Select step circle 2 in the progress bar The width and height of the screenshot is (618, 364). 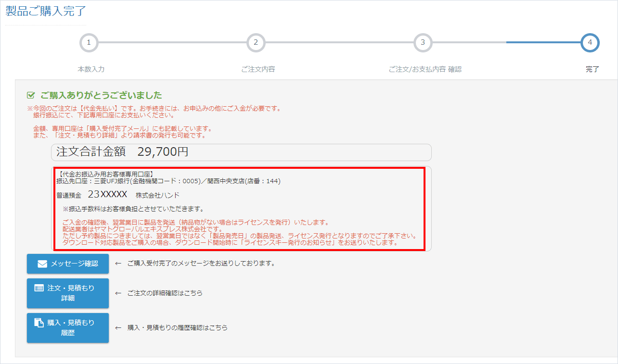[256, 42]
